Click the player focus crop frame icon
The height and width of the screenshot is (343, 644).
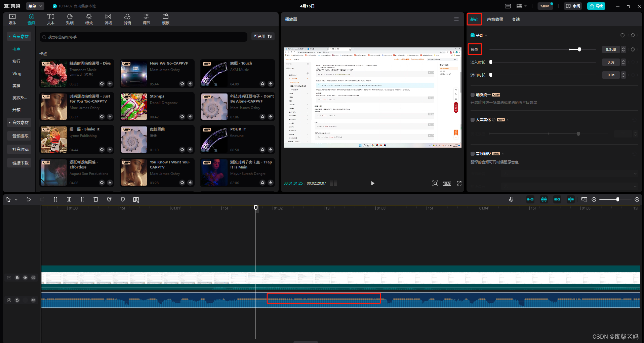435,183
